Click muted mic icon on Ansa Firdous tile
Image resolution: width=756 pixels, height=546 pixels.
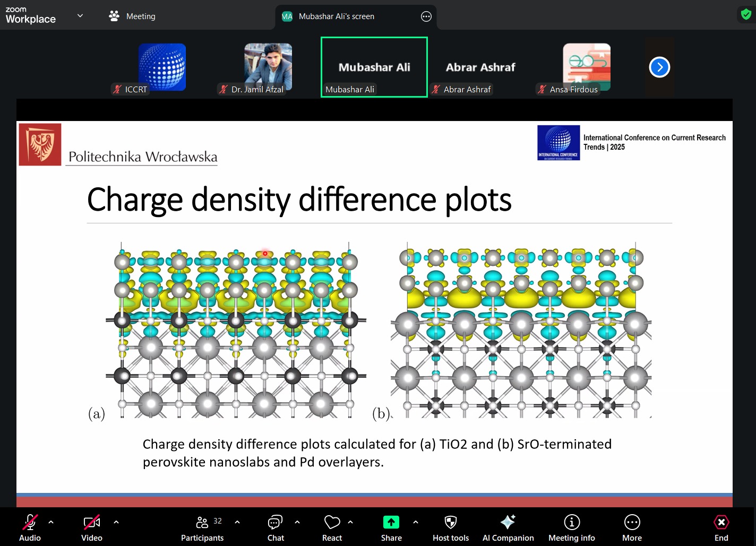pos(542,89)
